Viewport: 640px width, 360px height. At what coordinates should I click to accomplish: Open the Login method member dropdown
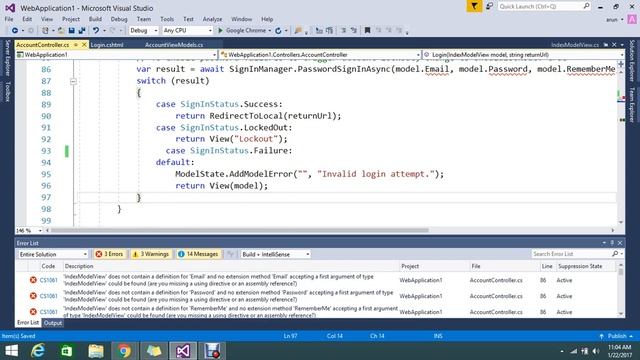coord(524,55)
